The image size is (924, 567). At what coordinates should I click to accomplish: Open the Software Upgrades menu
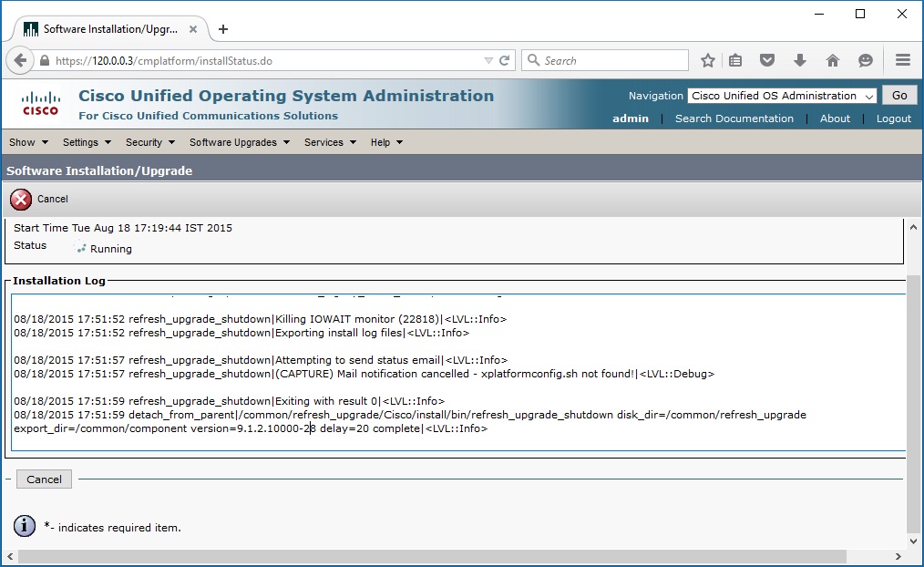[240, 142]
